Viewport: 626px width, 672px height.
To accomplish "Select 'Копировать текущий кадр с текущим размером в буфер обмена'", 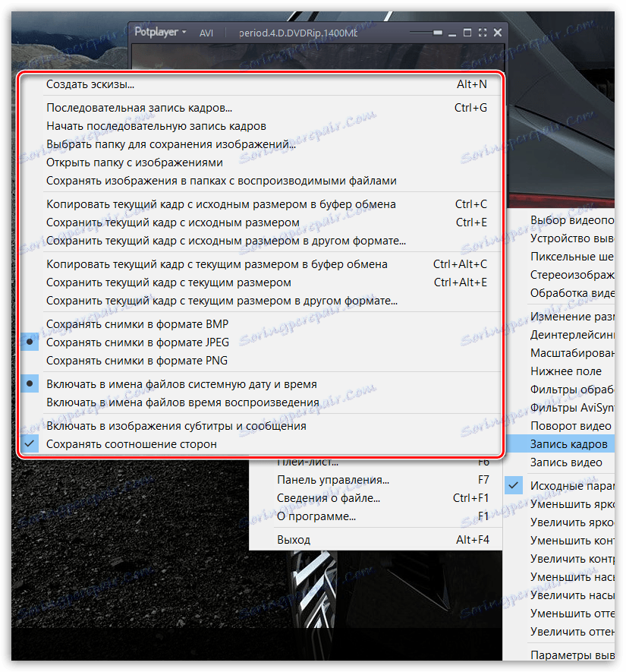I will tap(260, 264).
